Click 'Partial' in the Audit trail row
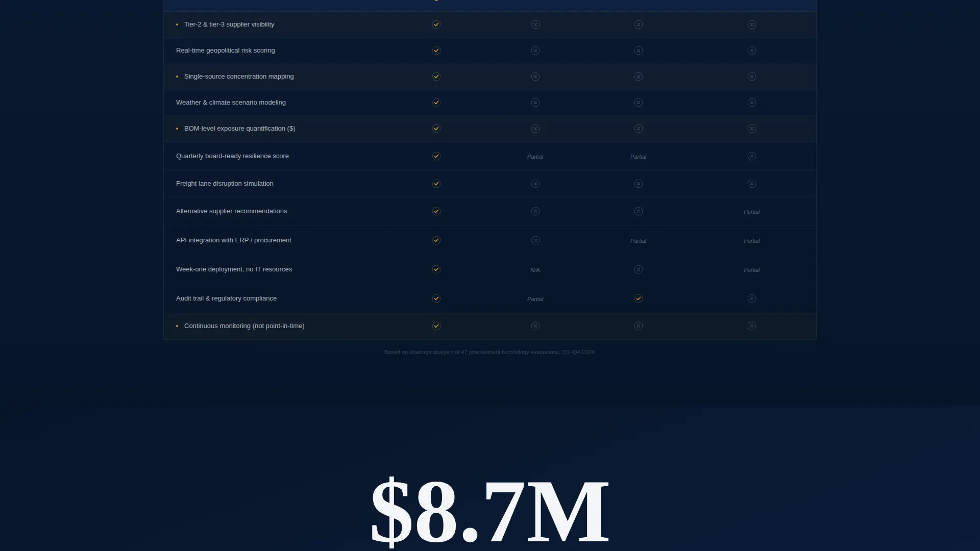The width and height of the screenshot is (980, 551). point(535,299)
